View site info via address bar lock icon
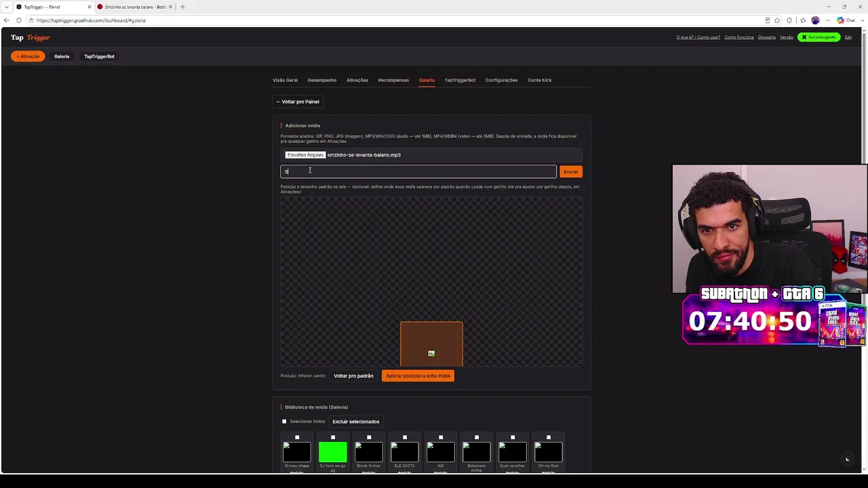This screenshot has width=868, height=488. (x=31, y=20)
